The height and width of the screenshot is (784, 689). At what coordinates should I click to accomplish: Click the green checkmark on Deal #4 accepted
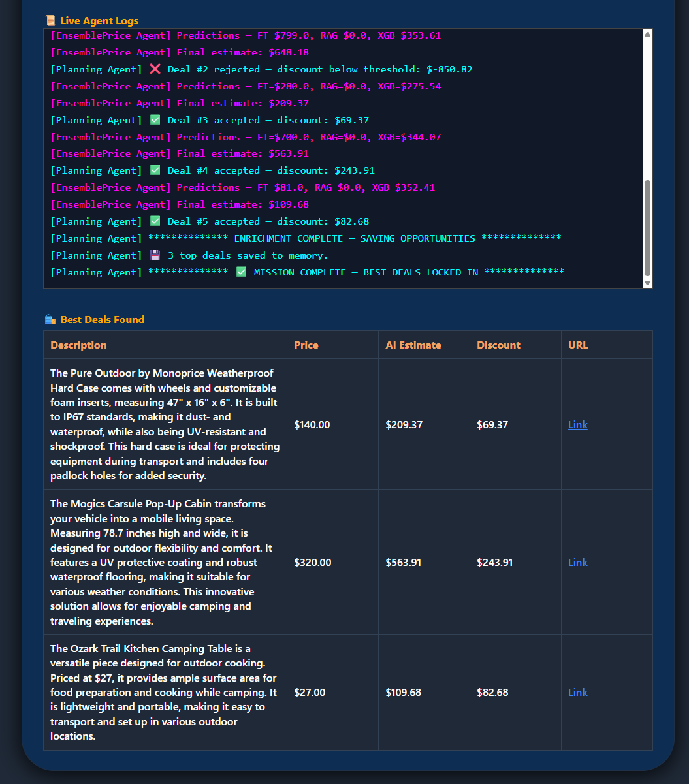point(155,170)
